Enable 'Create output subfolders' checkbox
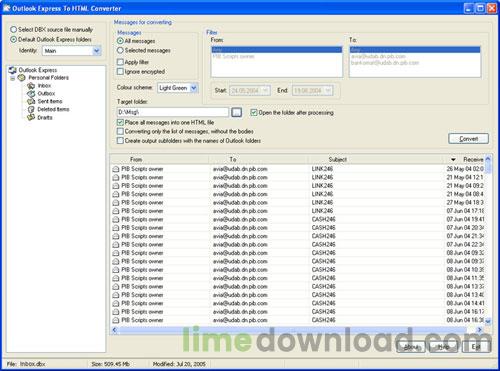 coord(120,141)
